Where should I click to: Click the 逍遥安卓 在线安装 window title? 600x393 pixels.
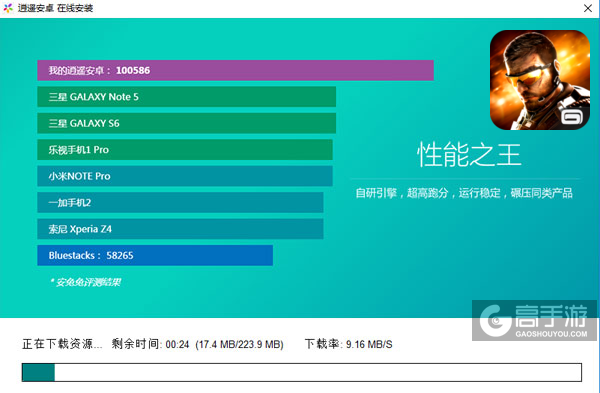55,8
